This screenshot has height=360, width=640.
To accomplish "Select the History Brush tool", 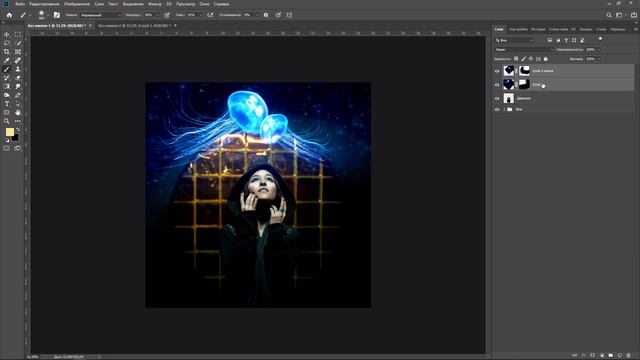I will coord(7,78).
